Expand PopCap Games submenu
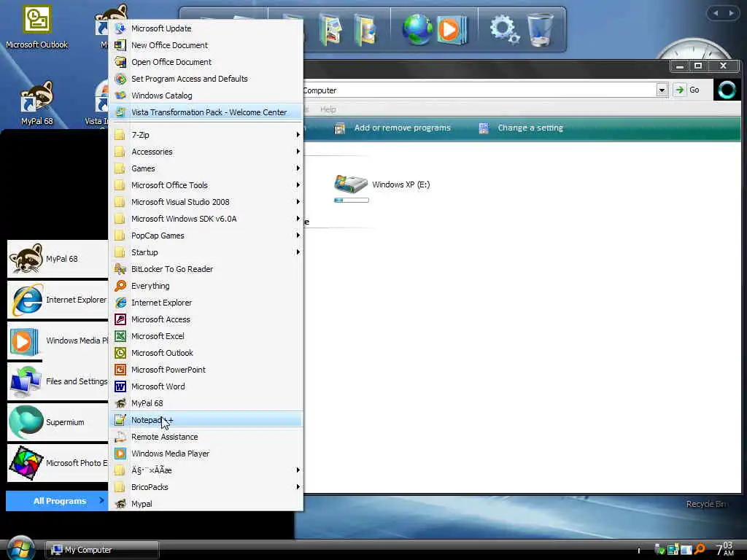The image size is (747, 560). click(x=206, y=236)
